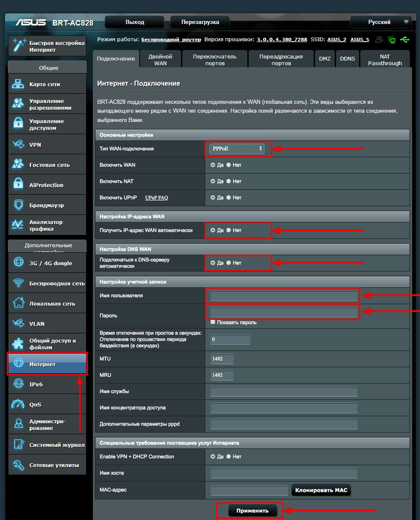Click the ASUS_2 SSID link
Image resolution: width=420 pixels, height=520 pixels.
coord(337,40)
